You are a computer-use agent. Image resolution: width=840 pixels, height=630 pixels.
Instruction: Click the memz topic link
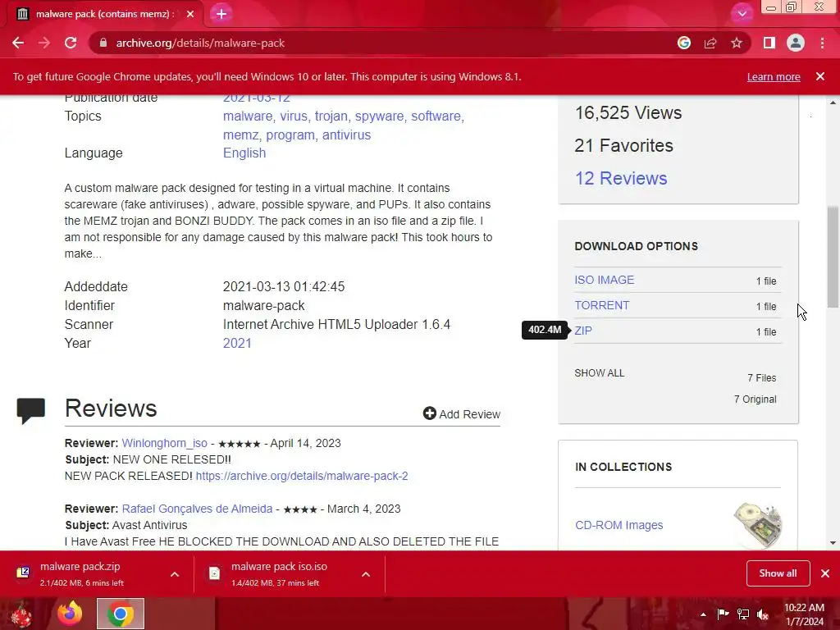[x=240, y=135]
